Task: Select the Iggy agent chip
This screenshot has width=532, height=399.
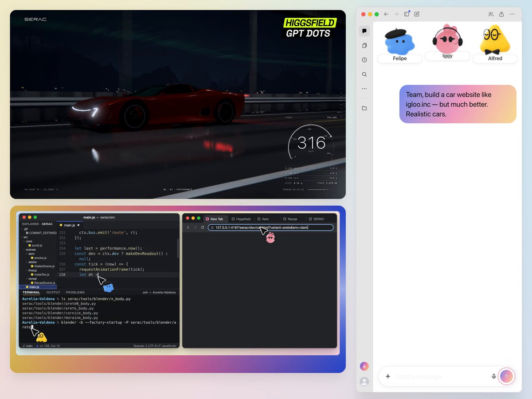Action: pos(447,56)
